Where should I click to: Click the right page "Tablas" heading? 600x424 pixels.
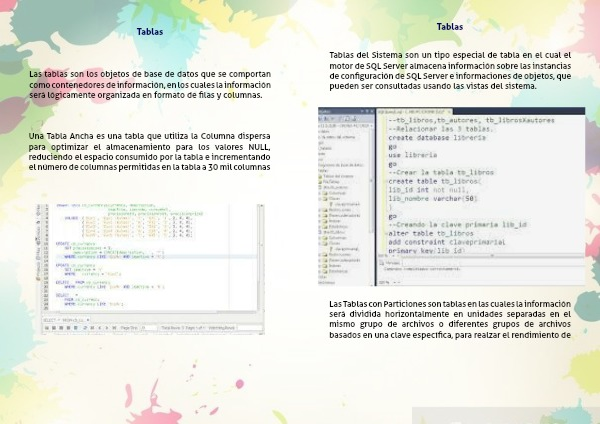tap(450, 27)
